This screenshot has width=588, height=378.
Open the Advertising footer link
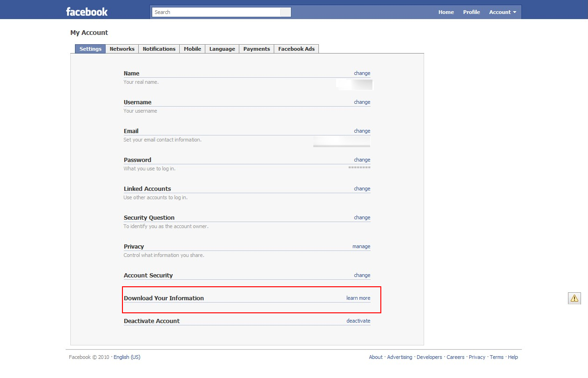click(399, 357)
